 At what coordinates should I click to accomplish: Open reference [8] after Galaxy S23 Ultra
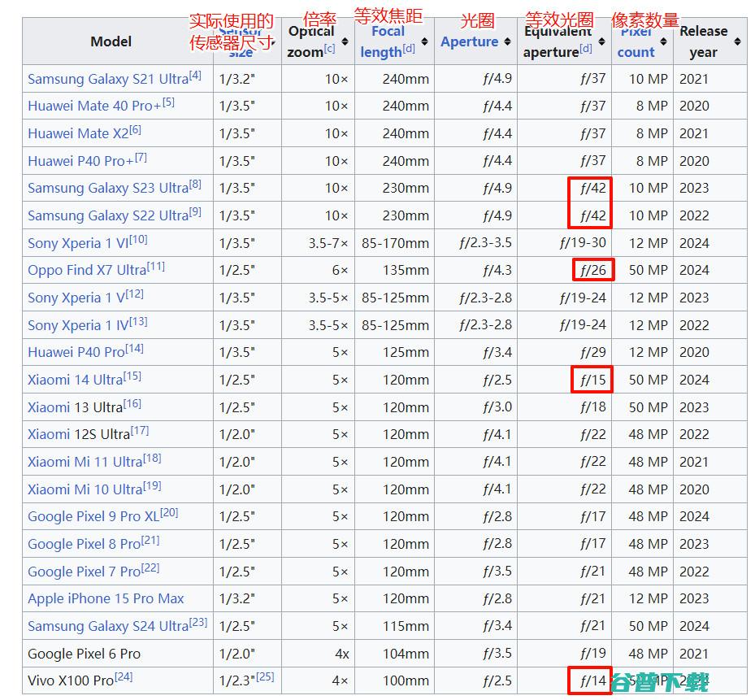[195, 184]
